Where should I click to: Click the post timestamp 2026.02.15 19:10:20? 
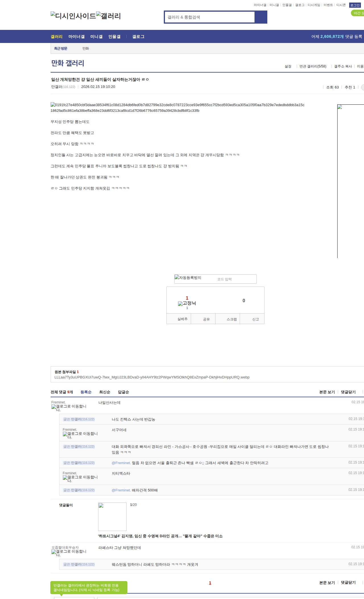[x=98, y=87]
